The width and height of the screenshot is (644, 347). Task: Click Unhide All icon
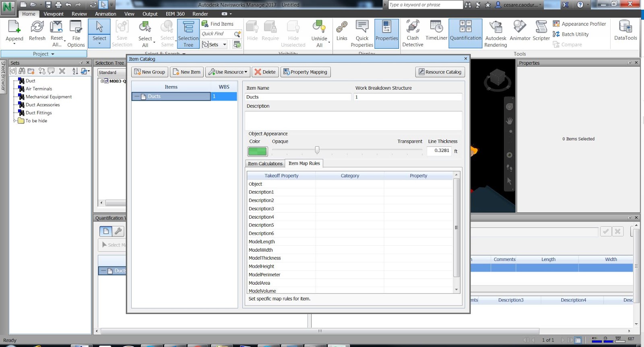point(319,27)
